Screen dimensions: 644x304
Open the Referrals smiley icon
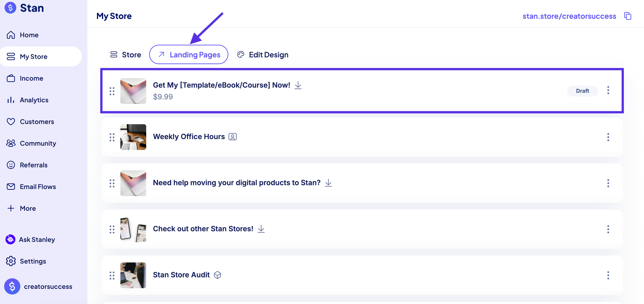pyautogui.click(x=11, y=165)
